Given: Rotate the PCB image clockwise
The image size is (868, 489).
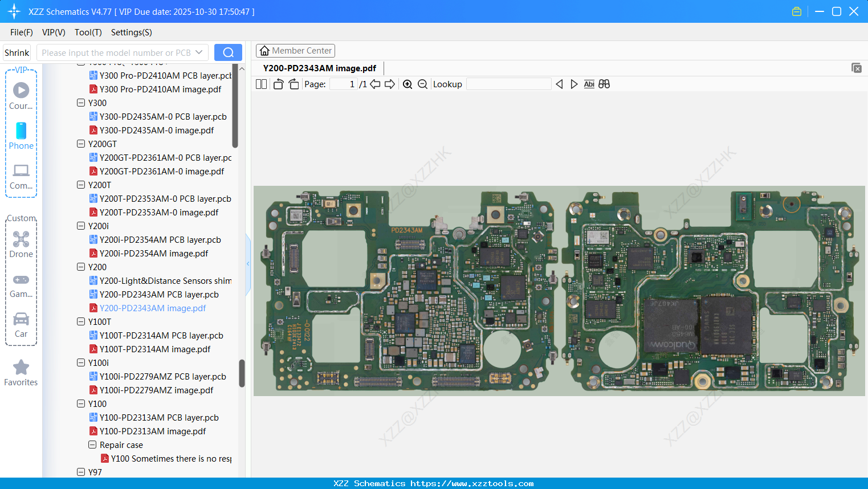Looking at the screenshot, I should point(293,84).
